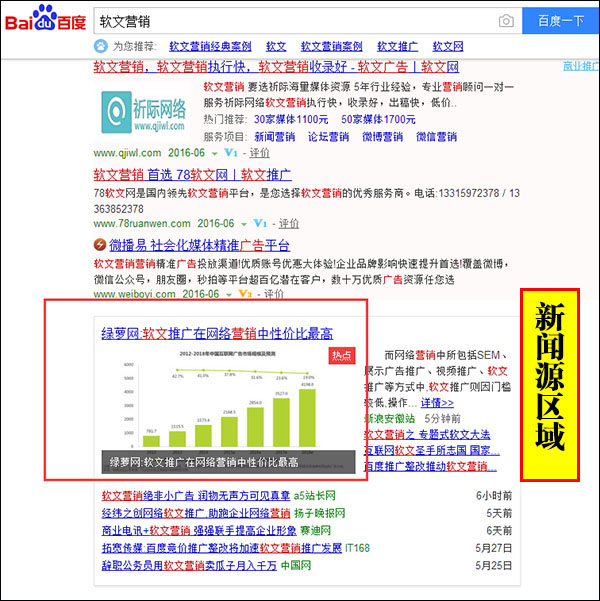Click the 赛迪网 source label
Screen dimensions: 600x601
tap(316, 531)
